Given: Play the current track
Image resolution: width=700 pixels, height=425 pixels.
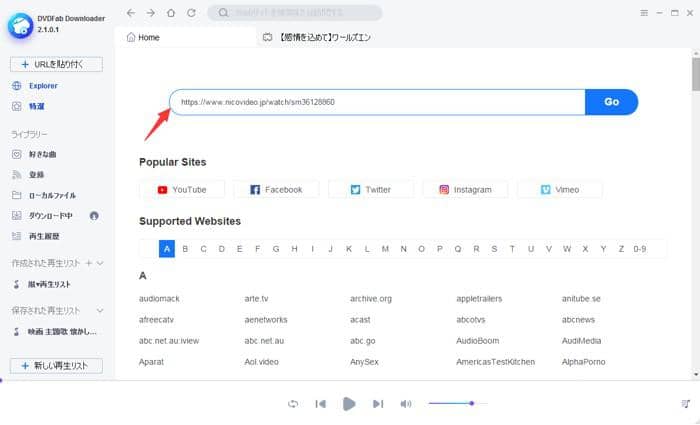Looking at the screenshot, I should pos(349,404).
